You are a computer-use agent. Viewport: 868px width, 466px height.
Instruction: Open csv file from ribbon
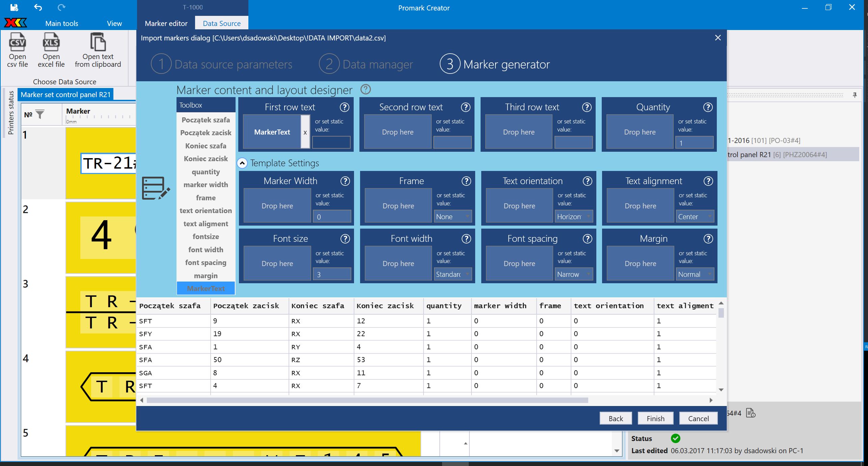coord(17,51)
